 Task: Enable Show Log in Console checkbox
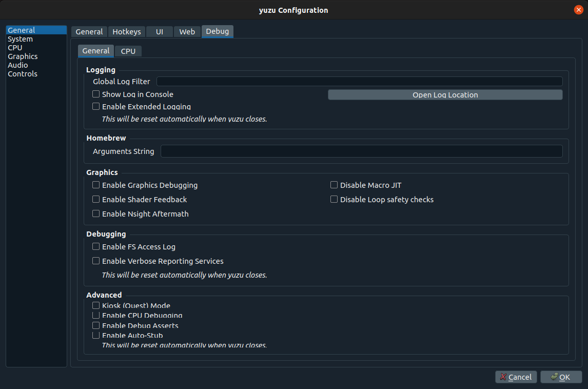coord(96,94)
